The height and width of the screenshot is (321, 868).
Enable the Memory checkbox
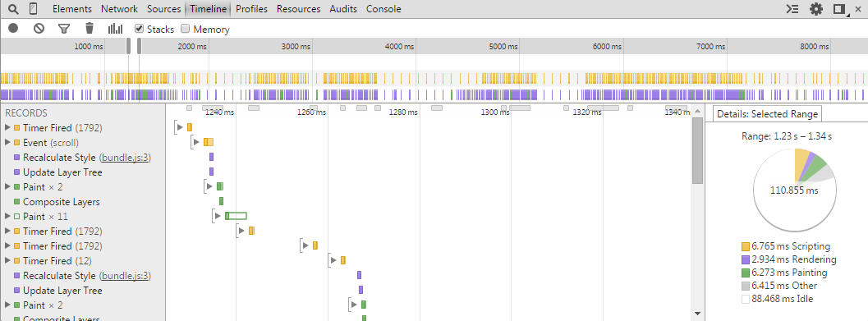coord(186,29)
